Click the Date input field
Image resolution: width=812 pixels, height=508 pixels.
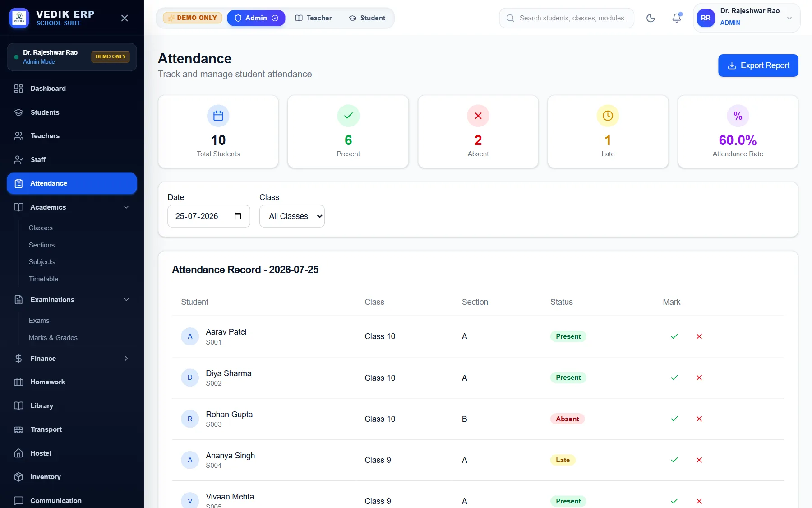click(209, 216)
